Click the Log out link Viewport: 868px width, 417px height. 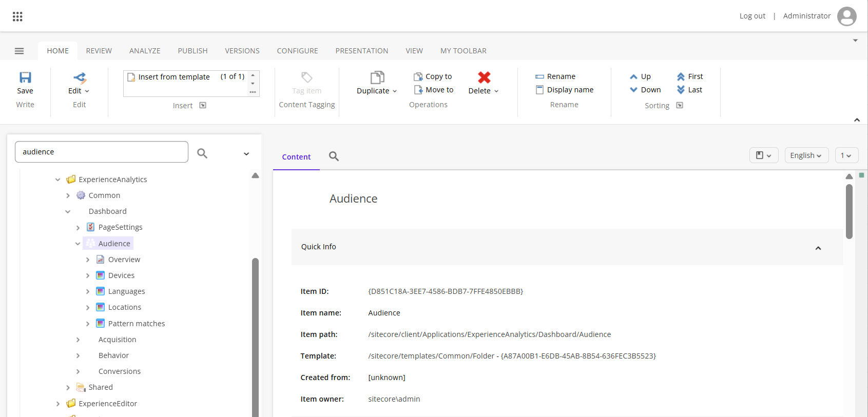(x=753, y=16)
